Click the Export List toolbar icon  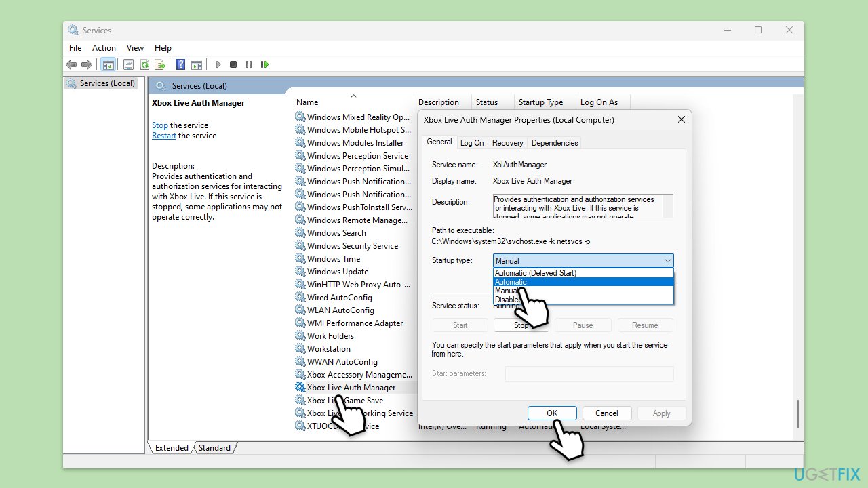click(160, 64)
